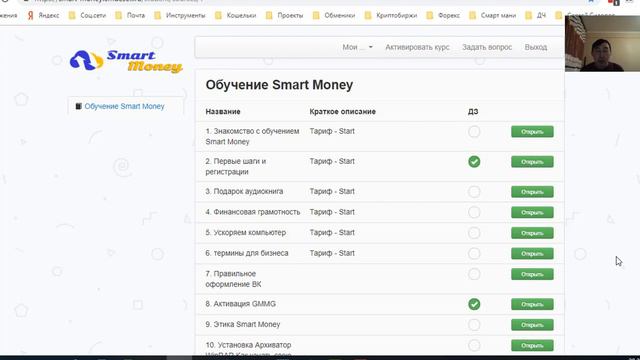Open the Почта bookmarks folder

click(x=130, y=16)
